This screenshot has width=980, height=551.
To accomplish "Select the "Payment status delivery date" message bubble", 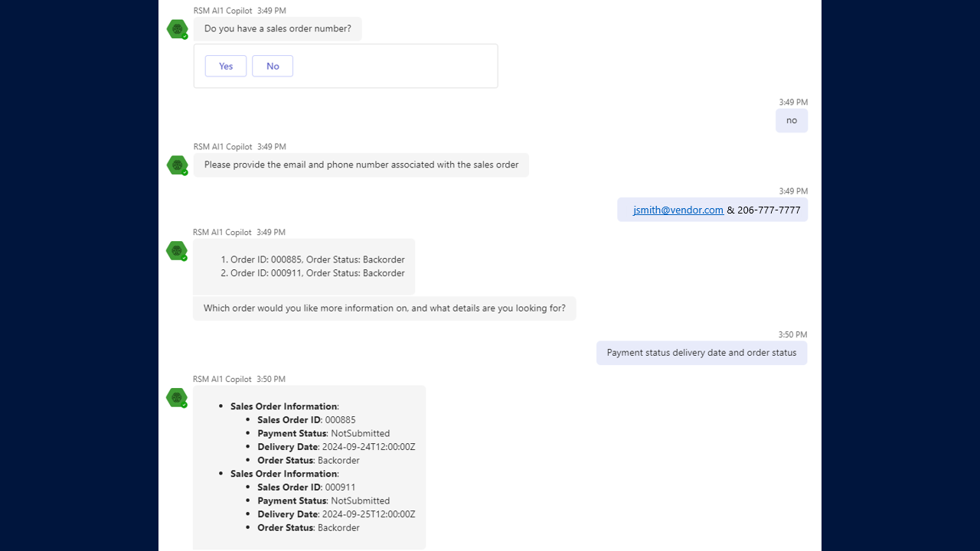I will 701,353.
